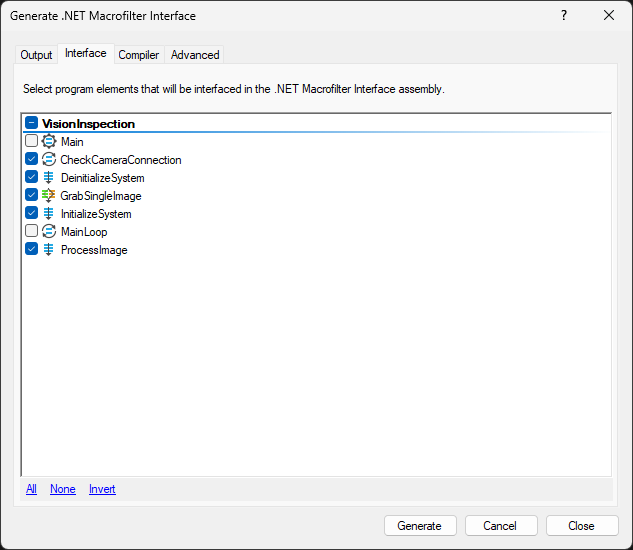The image size is (633, 550).
Task: Go to the Advanced tab
Action: click(195, 55)
